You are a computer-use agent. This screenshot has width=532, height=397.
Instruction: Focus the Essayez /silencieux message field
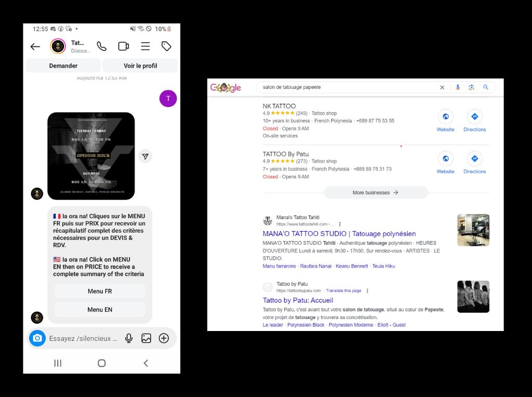pos(84,338)
